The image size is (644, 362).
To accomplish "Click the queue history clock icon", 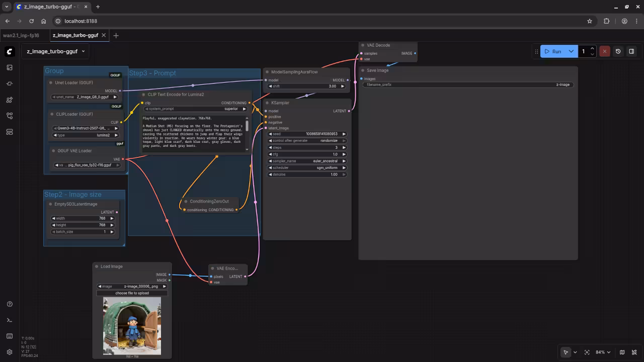I will pyautogui.click(x=618, y=51).
